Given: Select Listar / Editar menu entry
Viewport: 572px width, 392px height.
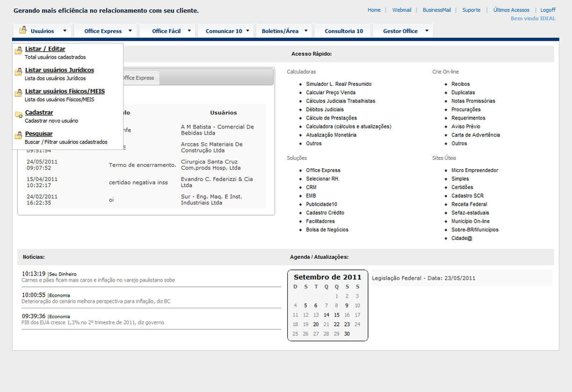Looking at the screenshot, I should [45, 49].
